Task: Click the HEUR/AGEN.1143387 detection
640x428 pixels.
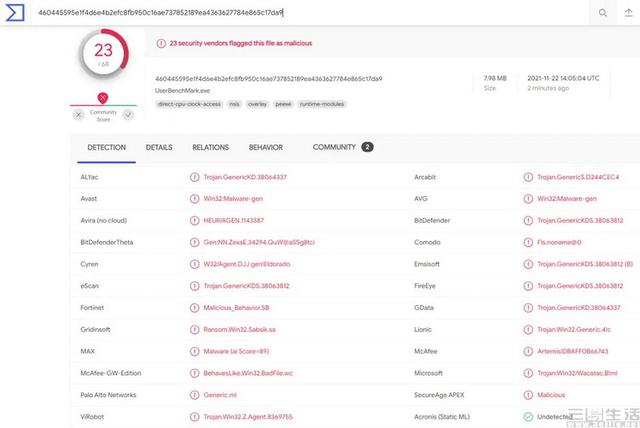Action: (233, 221)
